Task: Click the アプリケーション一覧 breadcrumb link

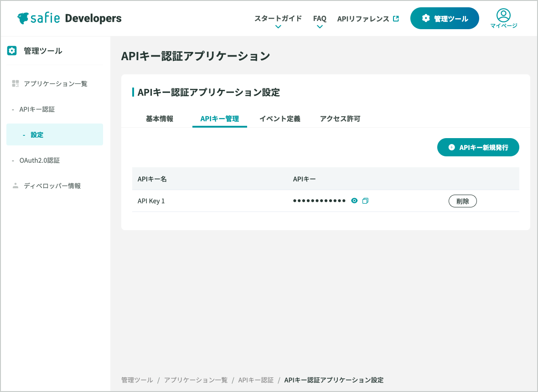Action: pos(196,380)
